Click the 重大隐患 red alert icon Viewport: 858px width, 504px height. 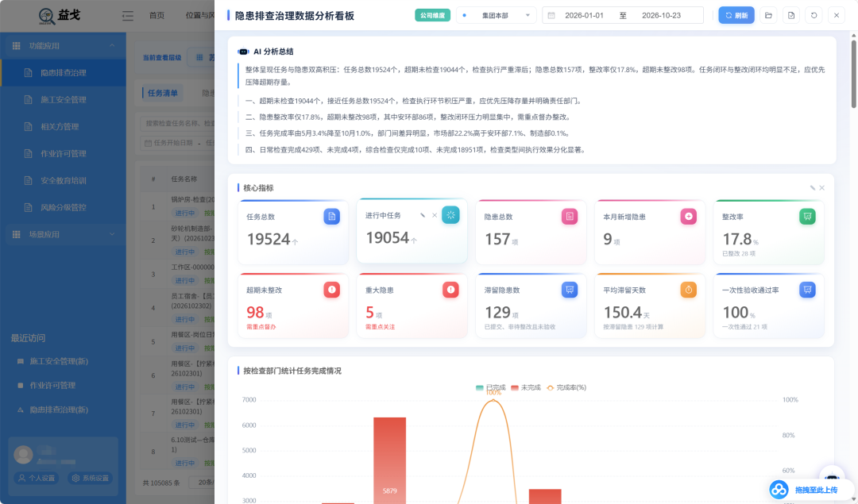tap(450, 290)
